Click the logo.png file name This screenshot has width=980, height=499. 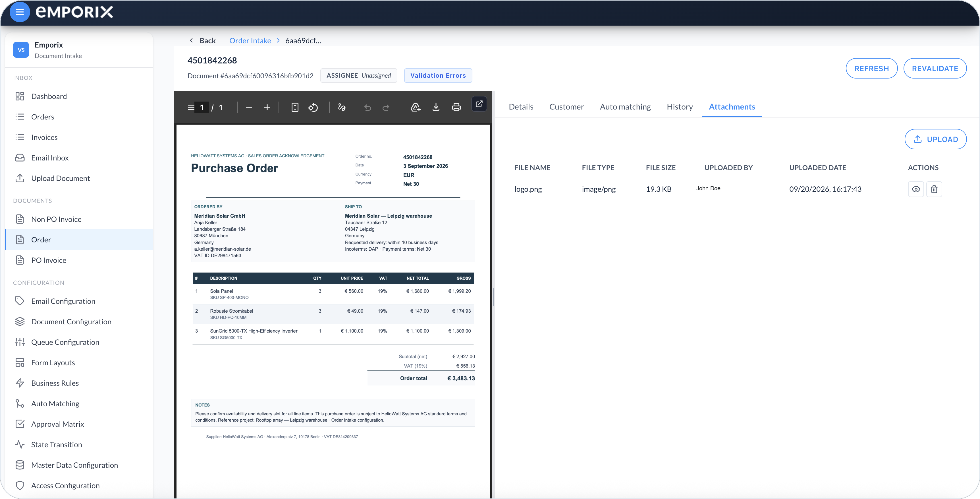point(528,189)
